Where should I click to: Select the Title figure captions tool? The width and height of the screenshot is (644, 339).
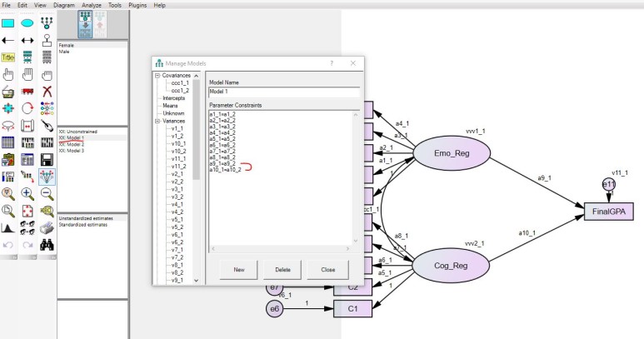click(7, 57)
